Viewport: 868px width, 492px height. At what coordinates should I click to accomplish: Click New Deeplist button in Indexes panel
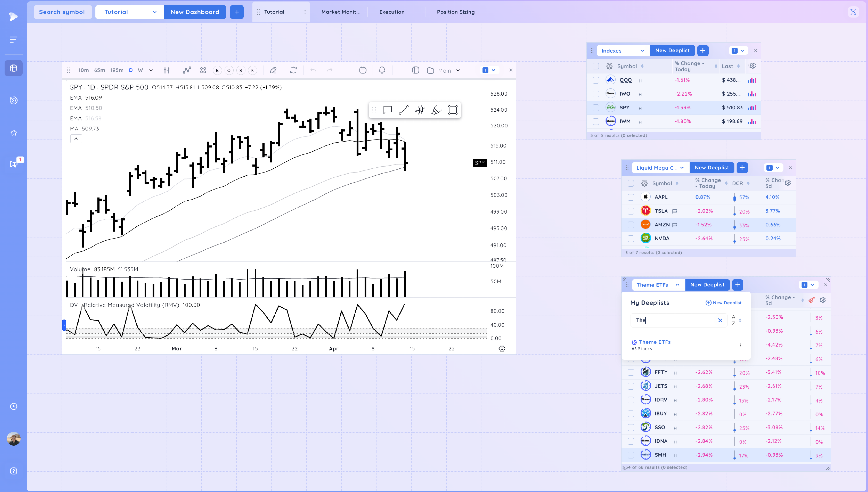672,51
